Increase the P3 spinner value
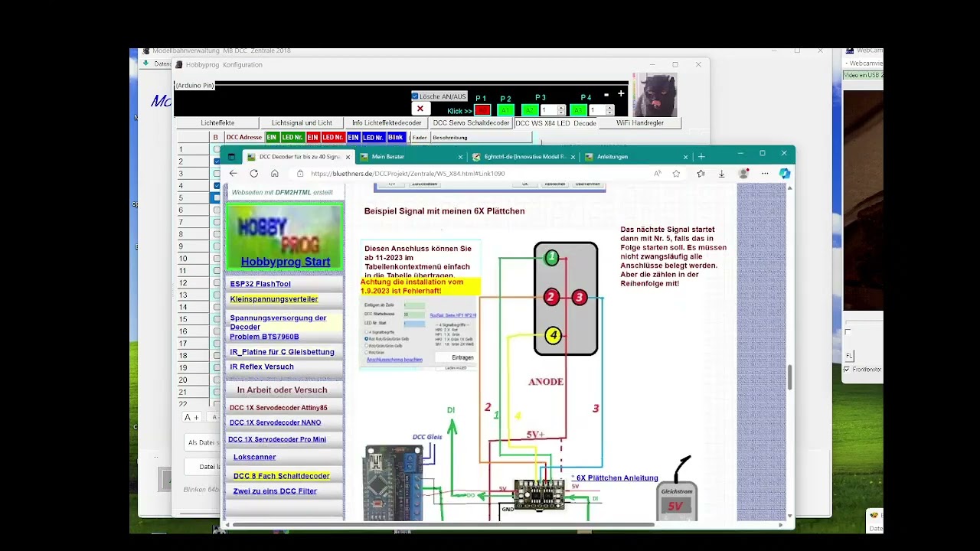This screenshot has width=980, height=551. coord(561,108)
